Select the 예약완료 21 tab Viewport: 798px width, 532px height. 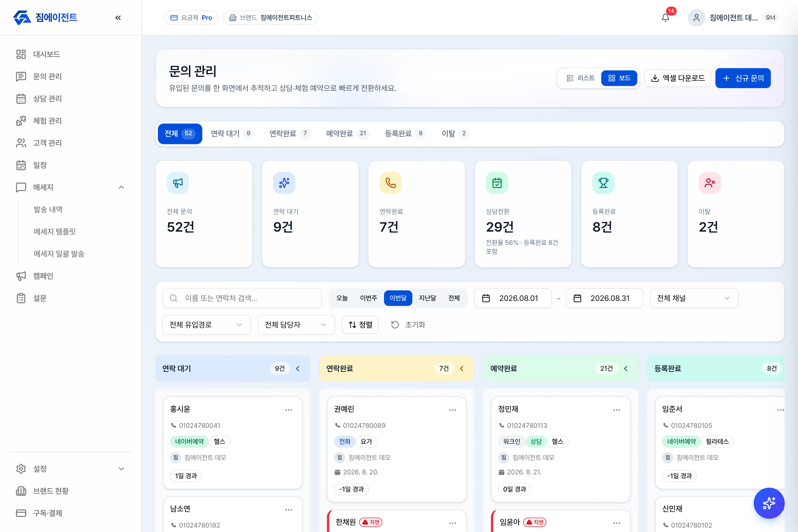coord(348,134)
